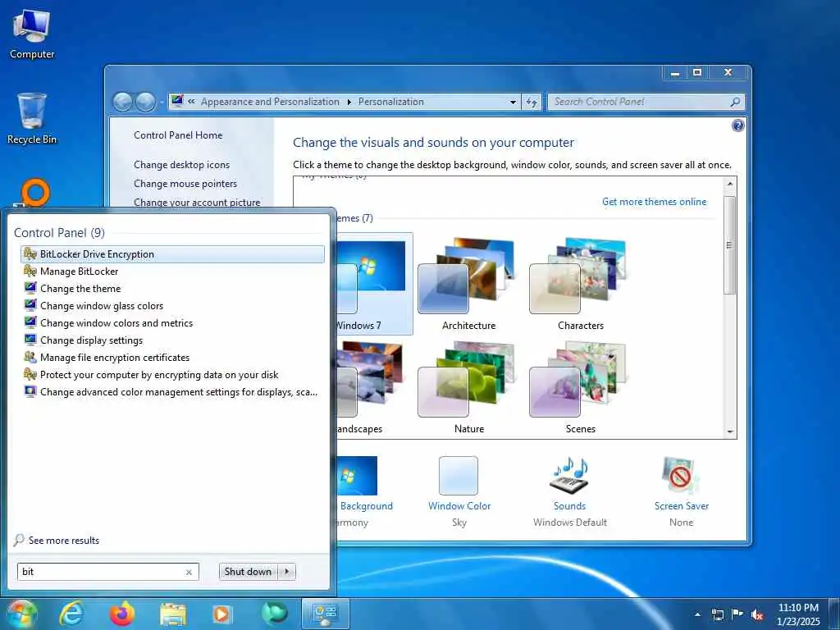Click Change your account picture link
This screenshot has height=630, width=840.
(x=197, y=202)
